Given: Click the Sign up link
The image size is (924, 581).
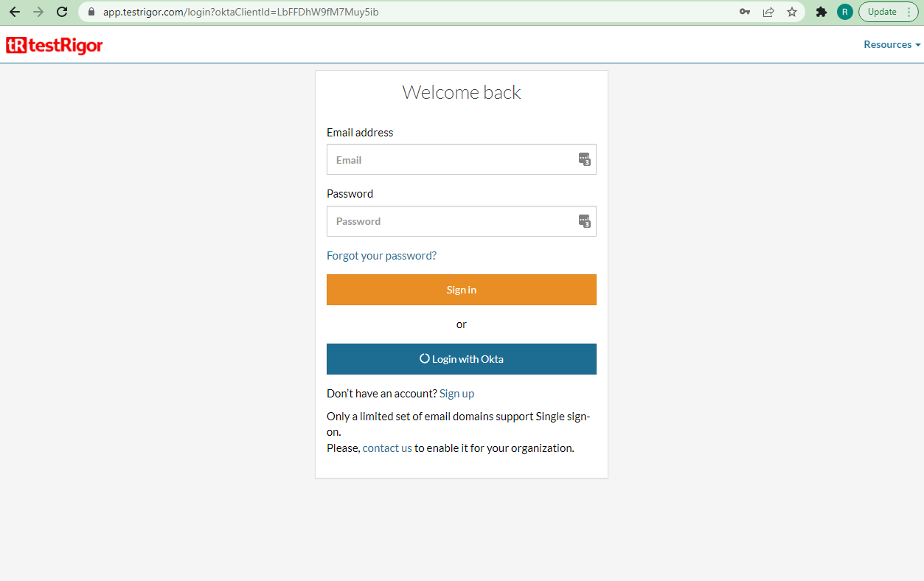Looking at the screenshot, I should click(x=456, y=394).
